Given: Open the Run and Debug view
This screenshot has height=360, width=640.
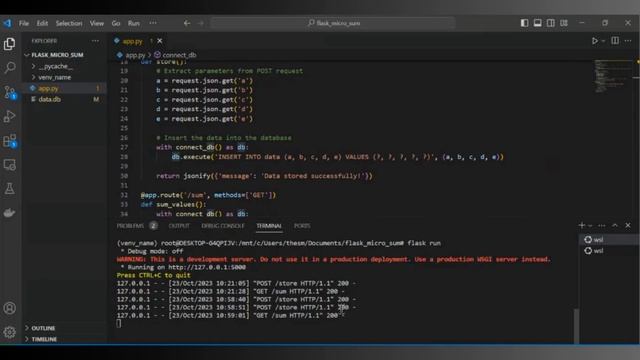Looking at the screenshot, I should (9, 116).
